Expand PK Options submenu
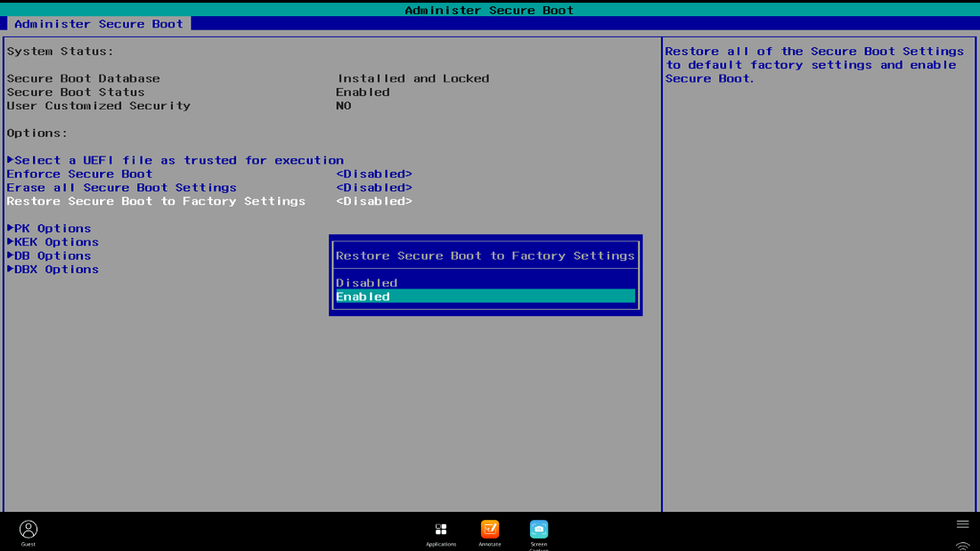980x551 pixels. [x=50, y=229]
